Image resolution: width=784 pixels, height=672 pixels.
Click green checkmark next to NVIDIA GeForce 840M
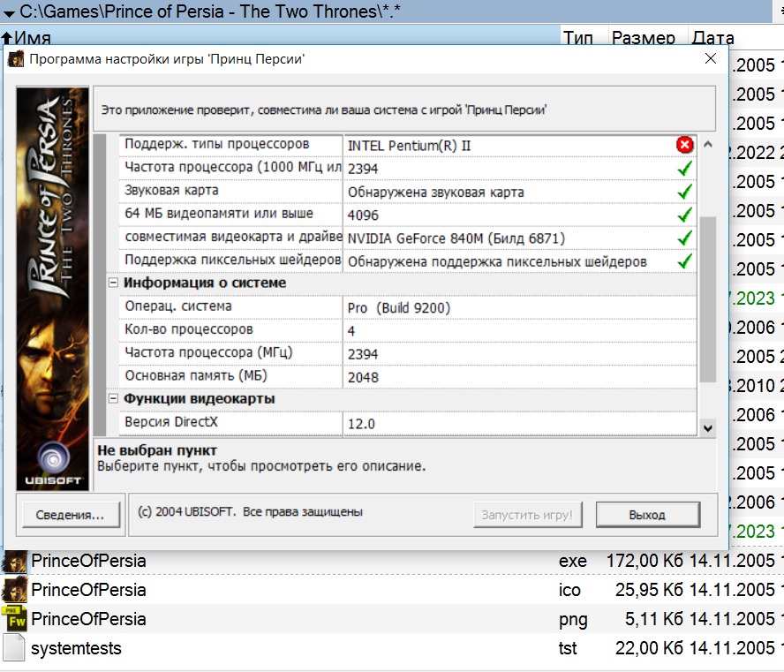coord(685,238)
